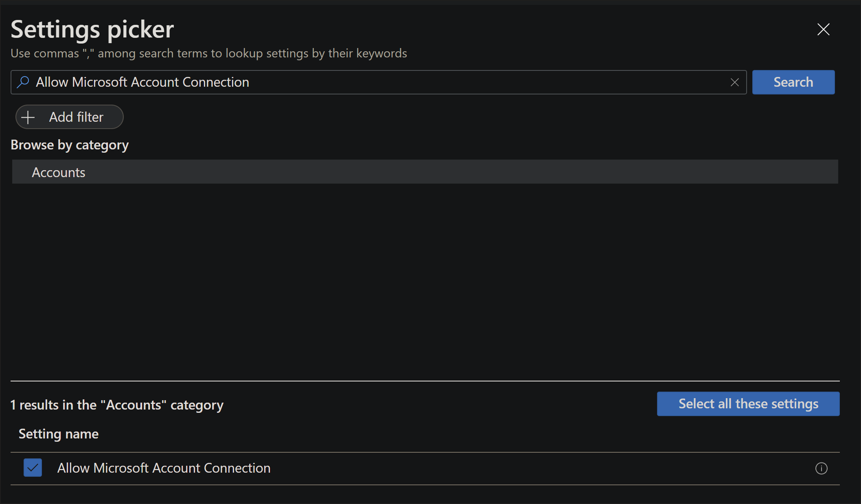Click the Setting name column header
Screen dimensions: 861x504
pyautogui.click(x=58, y=434)
